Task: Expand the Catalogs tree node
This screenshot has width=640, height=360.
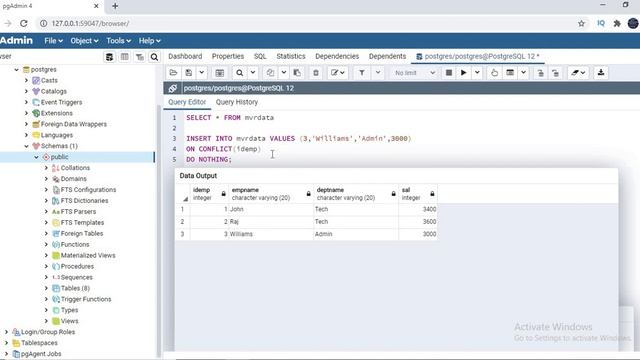Action: (x=27, y=91)
